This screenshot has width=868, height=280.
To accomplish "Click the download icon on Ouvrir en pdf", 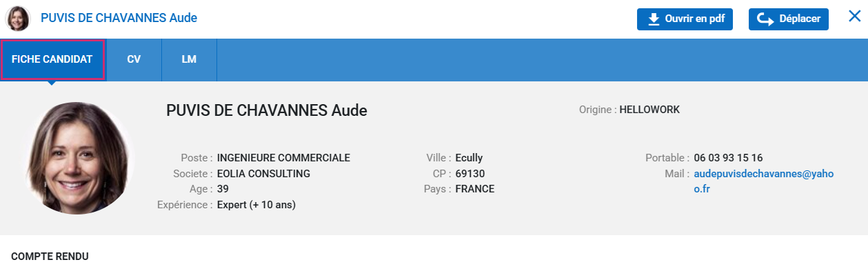I will click(652, 19).
